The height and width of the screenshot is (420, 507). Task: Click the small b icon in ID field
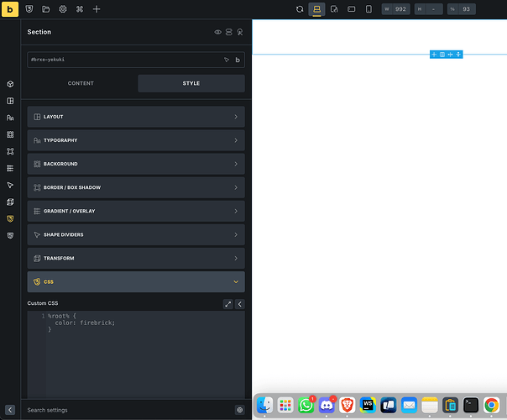pyautogui.click(x=238, y=60)
